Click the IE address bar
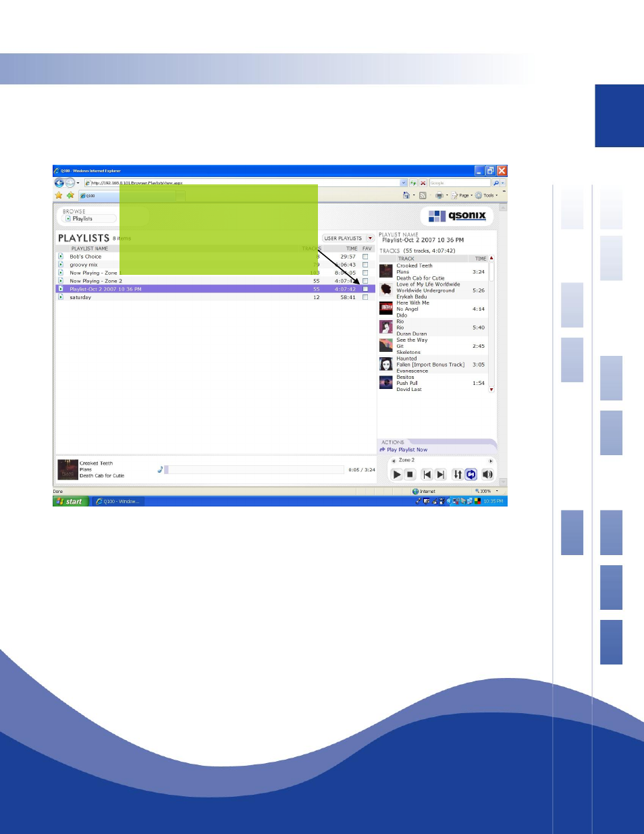644x834 pixels. coord(242,183)
